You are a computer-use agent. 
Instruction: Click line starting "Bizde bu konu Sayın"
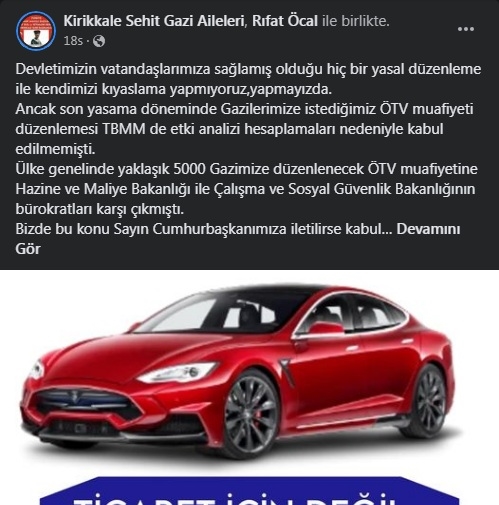[238, 229]
